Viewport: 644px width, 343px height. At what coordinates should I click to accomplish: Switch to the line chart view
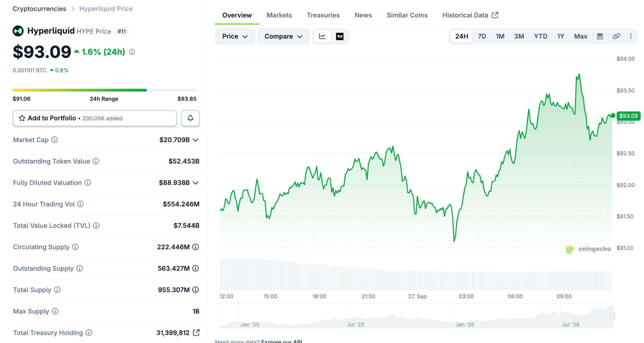tap(322, 37)
